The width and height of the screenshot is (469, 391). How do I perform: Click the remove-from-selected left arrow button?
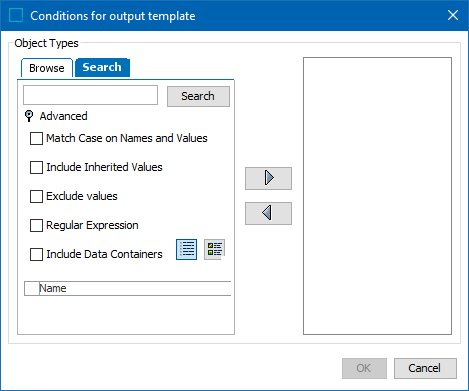click(x=268, y=213)
